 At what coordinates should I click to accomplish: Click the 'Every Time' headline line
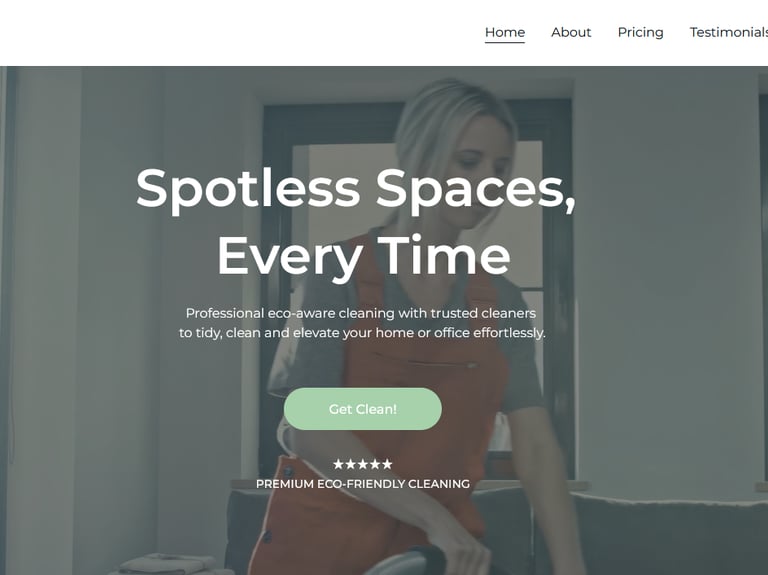[363, 257]
